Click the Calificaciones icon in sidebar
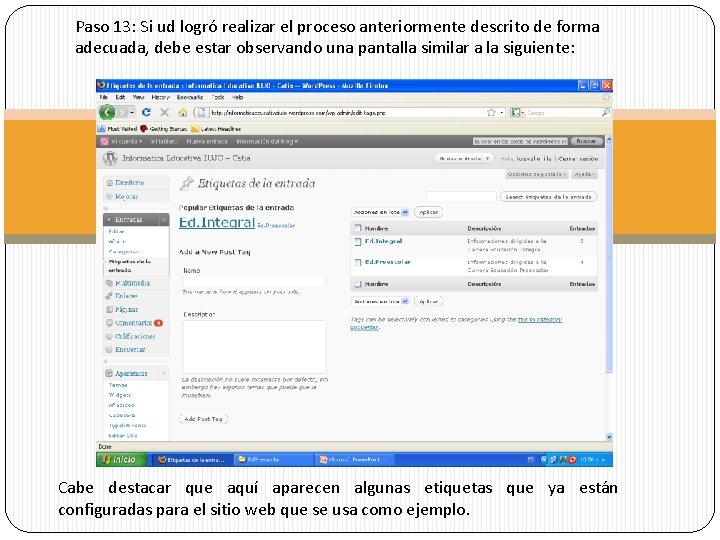 pyautogui.click(x=109, y=336)
